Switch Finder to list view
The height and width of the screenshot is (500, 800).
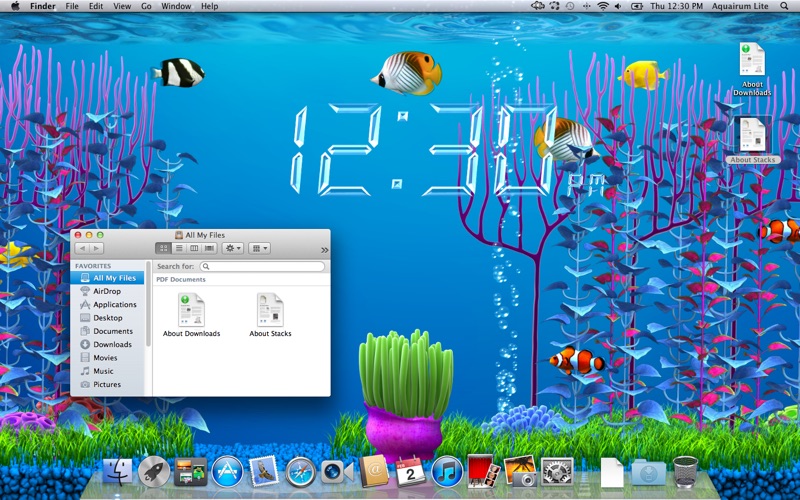[x=178, y=248]
